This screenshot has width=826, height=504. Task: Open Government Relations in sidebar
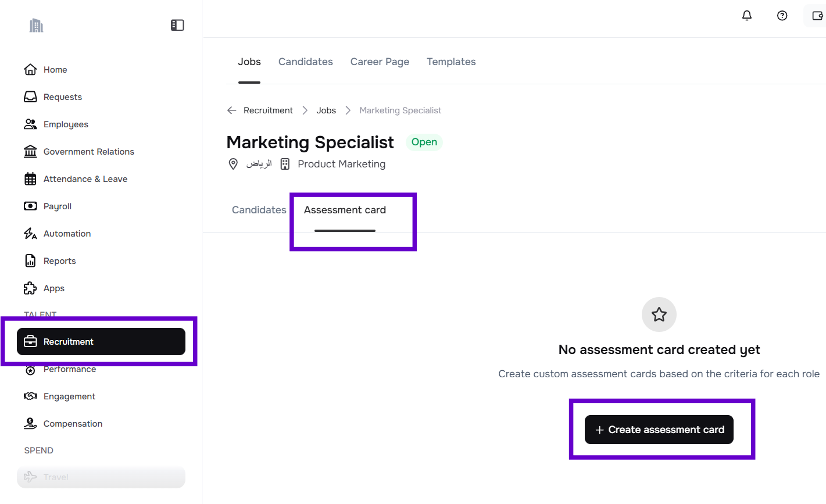(88, 152)
